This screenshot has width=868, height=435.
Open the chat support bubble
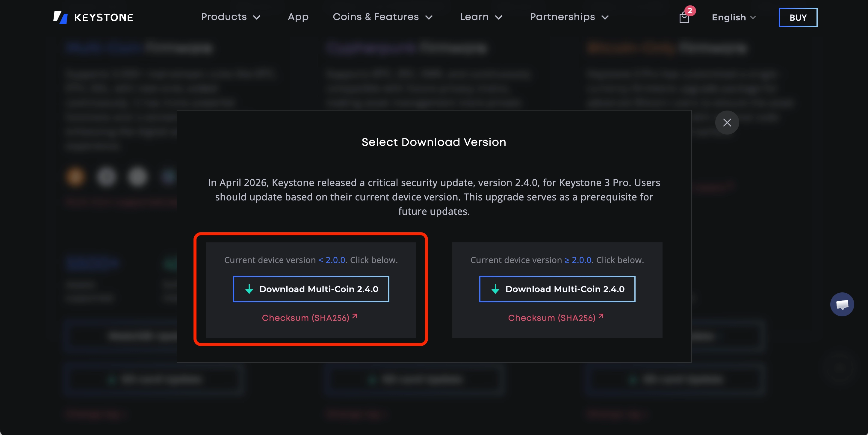point(841,304)
